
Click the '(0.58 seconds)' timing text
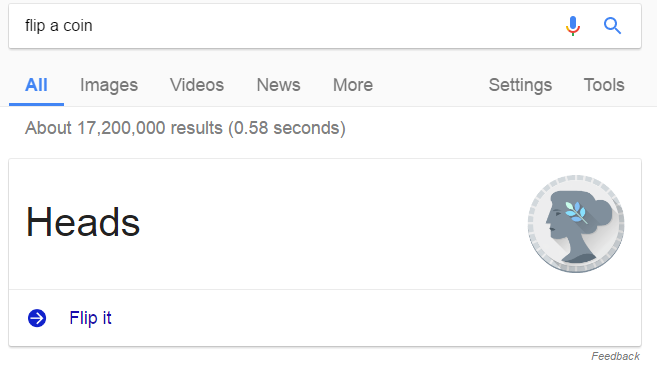[287, 128]
